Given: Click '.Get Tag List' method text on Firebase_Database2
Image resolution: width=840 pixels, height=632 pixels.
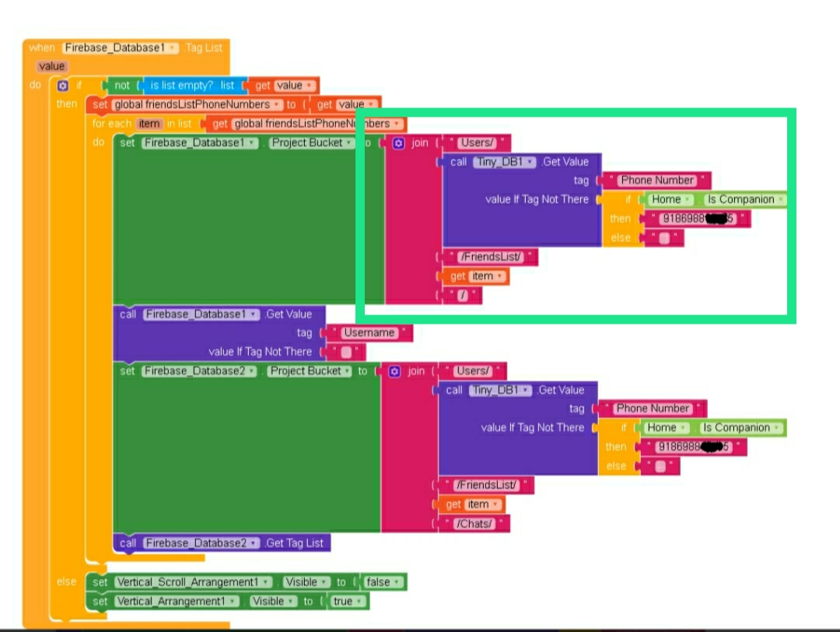Looking at the screenshot, I should (293, 543).
